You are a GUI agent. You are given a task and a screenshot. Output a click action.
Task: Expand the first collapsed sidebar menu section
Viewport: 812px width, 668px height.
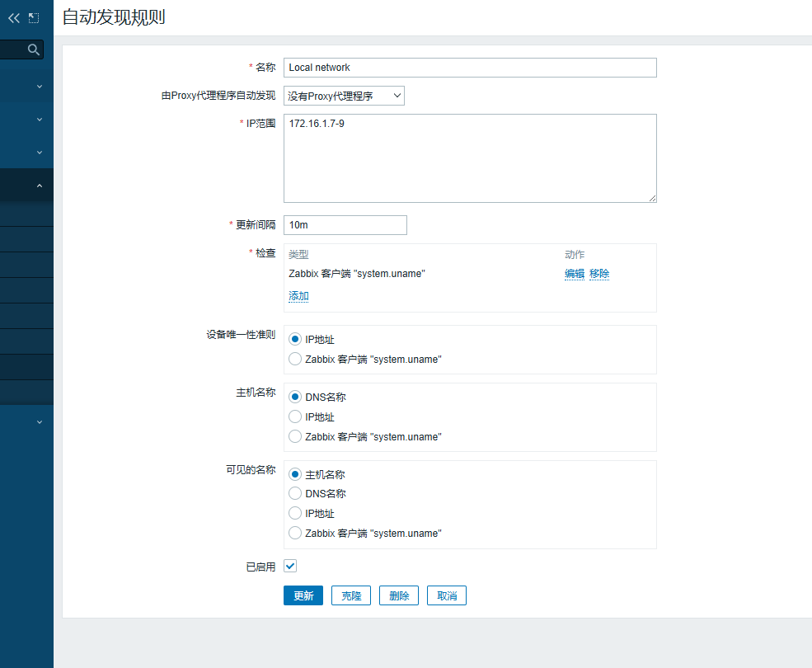pos(40,87)
